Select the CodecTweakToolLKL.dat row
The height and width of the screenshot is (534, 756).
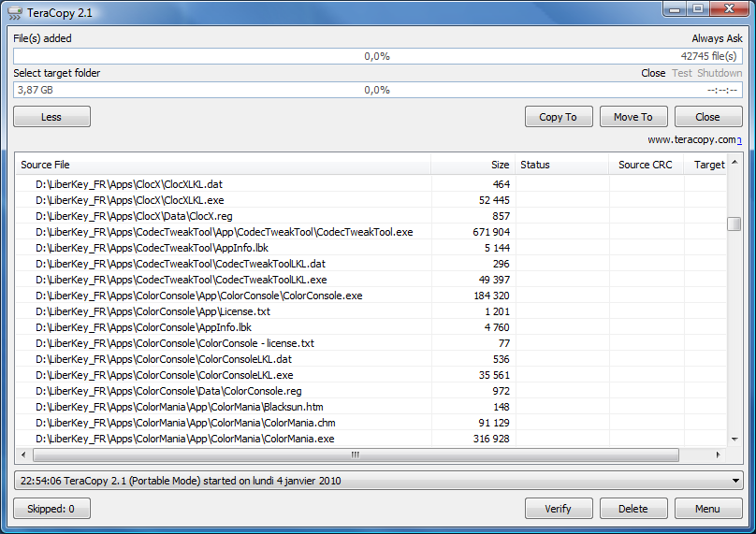(x=371, y=264)
